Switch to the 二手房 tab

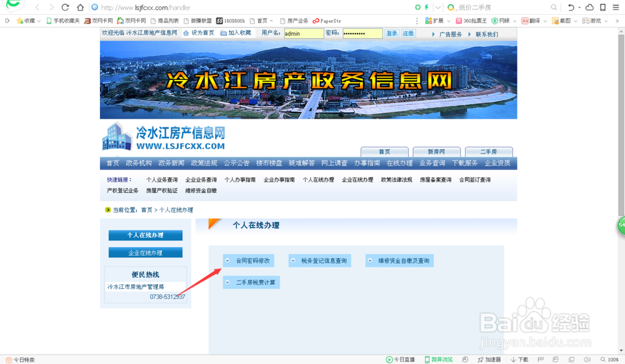489,151
